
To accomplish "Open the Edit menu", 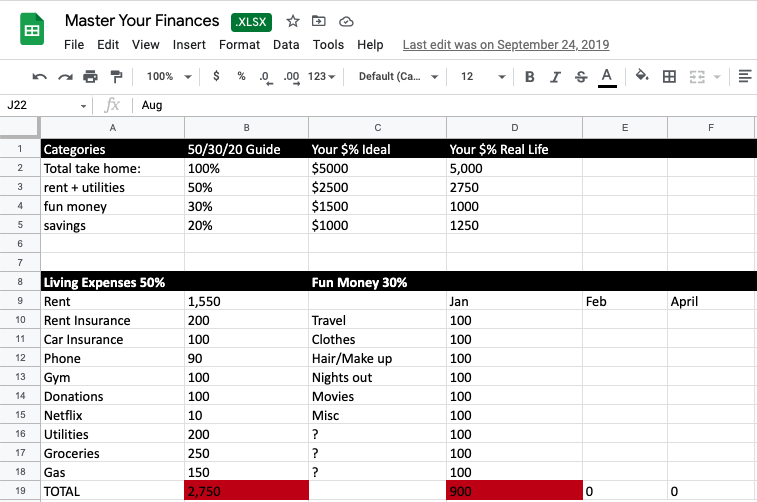I will tap(108, 45).
